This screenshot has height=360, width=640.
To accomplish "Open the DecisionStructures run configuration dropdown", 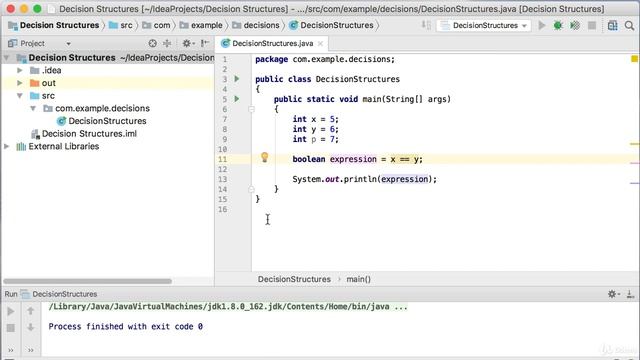I will tap(484, 25).
